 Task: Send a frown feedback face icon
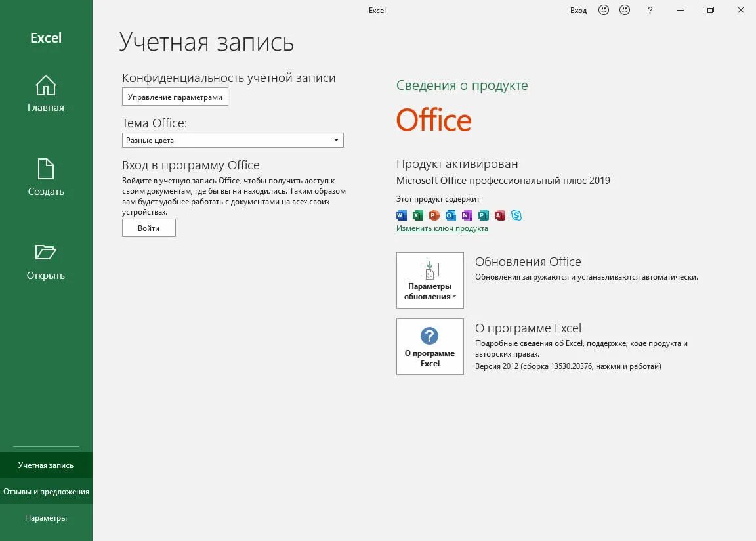click(625, 10)
